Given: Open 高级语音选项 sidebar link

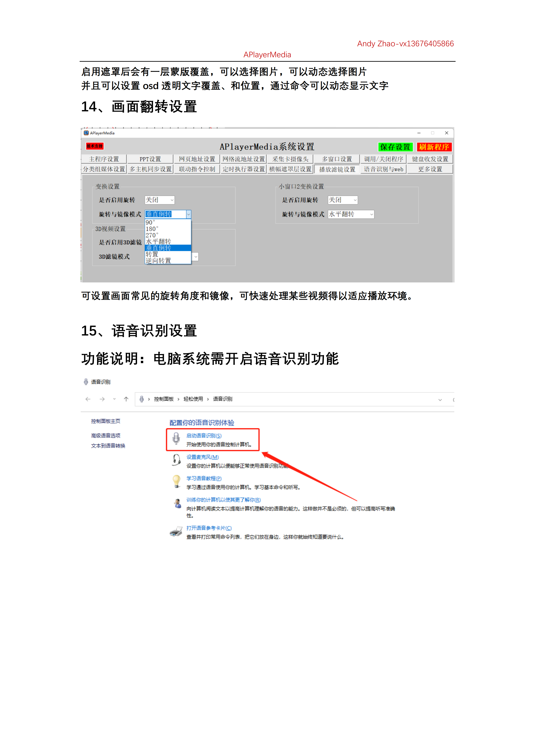Looking at the screenshot, I should click(x=106, y=436).
